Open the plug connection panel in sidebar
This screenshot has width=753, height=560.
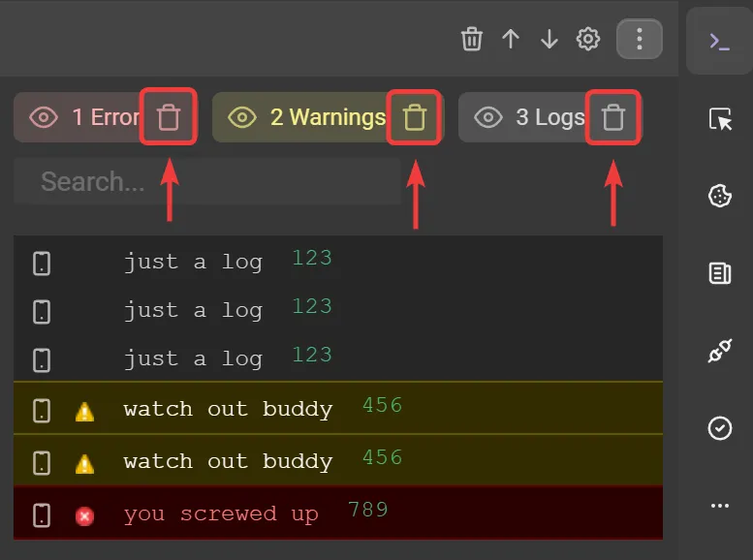719,351
